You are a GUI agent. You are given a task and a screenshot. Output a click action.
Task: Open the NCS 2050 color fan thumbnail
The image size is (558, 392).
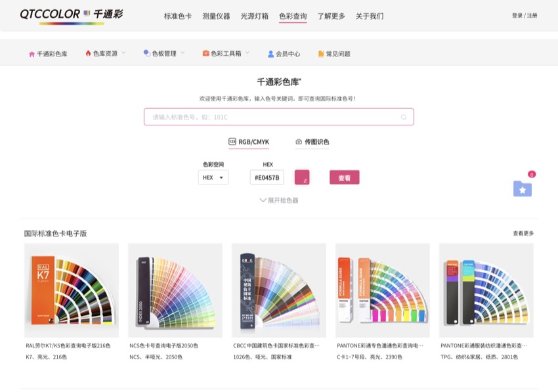click(x=175, y=290)
